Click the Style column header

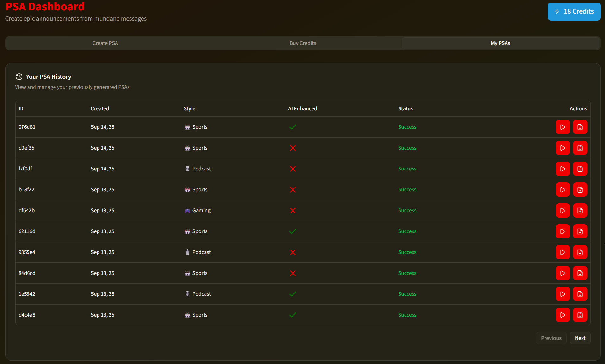(189, 108)
